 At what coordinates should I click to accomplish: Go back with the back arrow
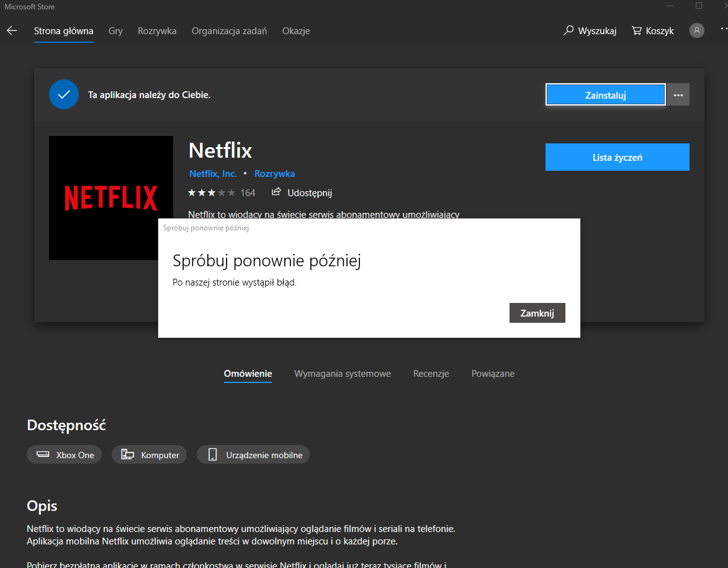[x=12, y=30]
